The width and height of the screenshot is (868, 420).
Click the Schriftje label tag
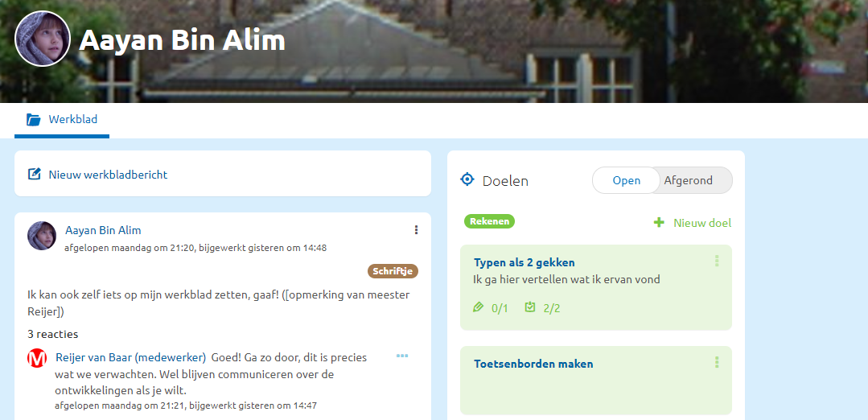pyautogui.click(x=393, y=271)
